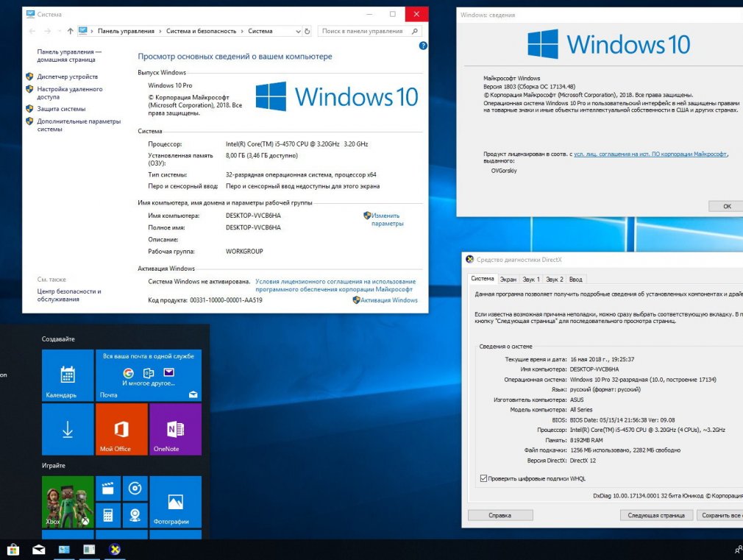Toggle the WHQL digital signatures checkbox
The height and width of the screenshot is (560, 743).
pyautogui.click(x=483, y=478)
